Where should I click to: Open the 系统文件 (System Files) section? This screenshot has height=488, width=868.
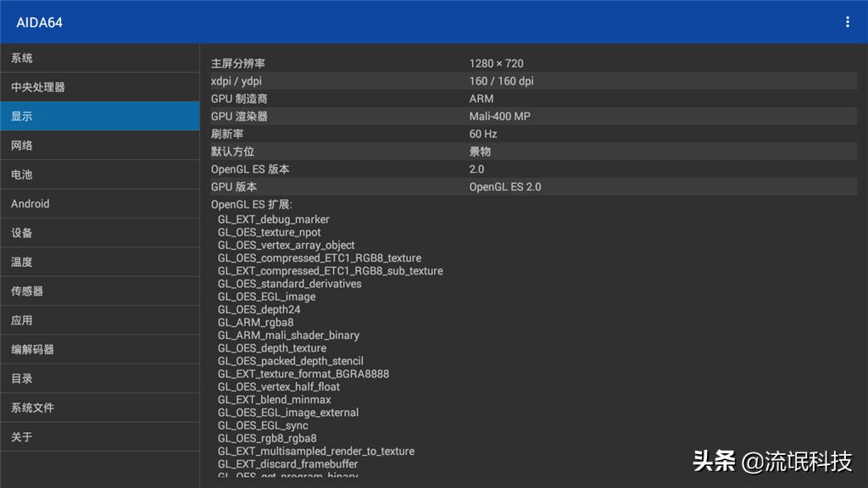100,408
